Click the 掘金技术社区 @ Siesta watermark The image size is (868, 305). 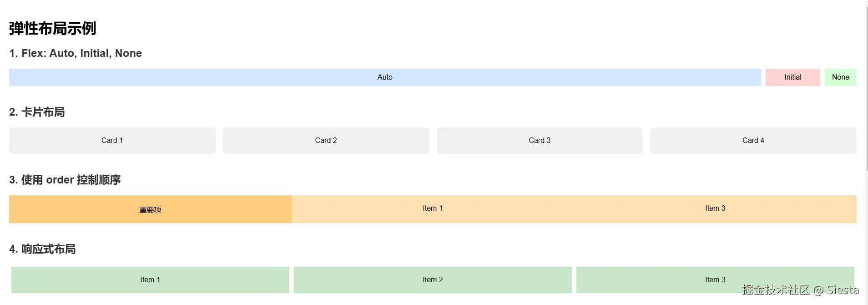(x=800, y=290)
